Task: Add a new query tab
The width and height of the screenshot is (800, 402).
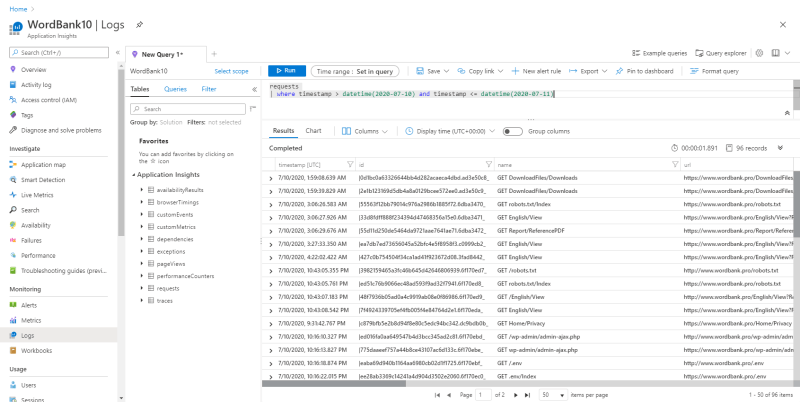Action: point(214,54)
